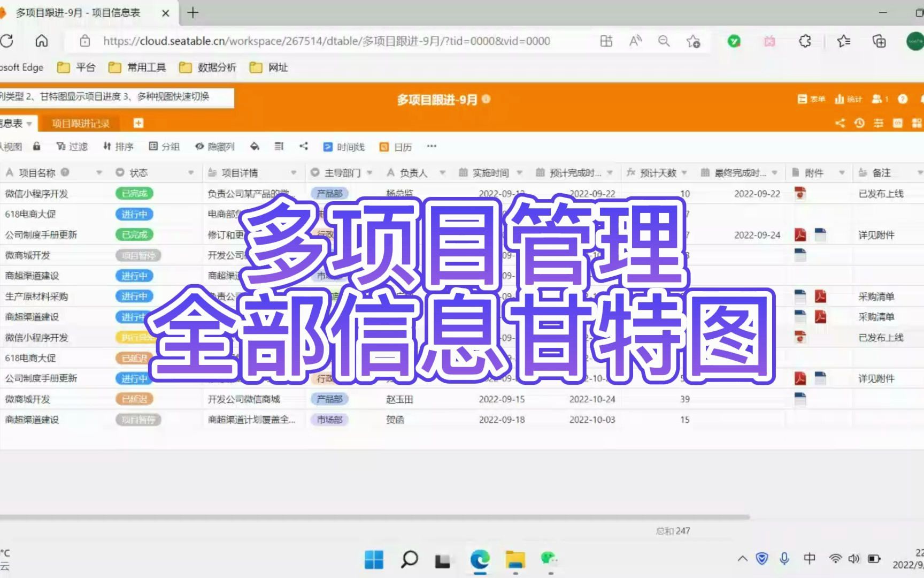This screenshot has width=924, height=578.
Task: Expand 负责人 column dropdown
Action: 442,173
